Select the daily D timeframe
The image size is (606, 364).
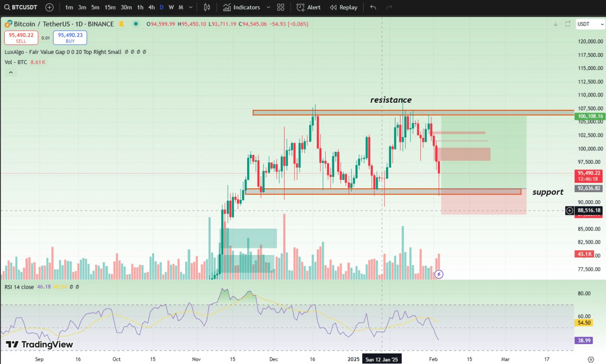tap(162, 8)
